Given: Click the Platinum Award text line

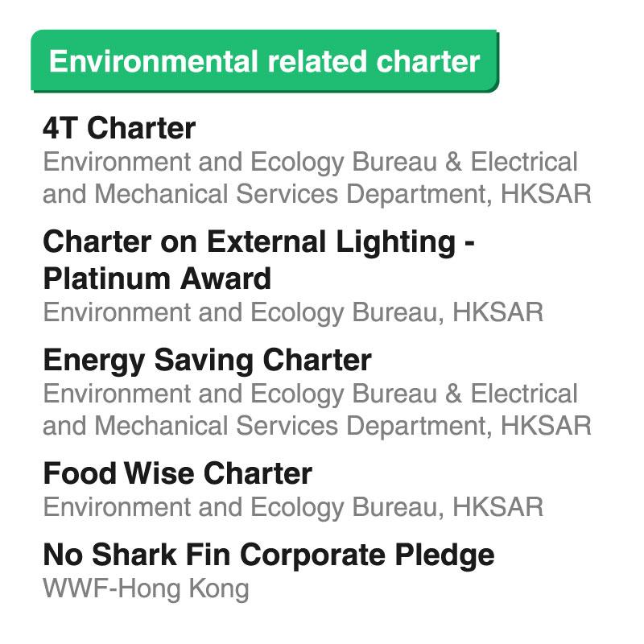Looking at the screenshot, I should 157,279.
